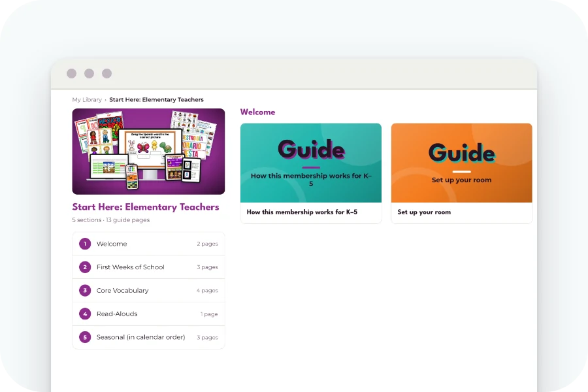Click the '4 pages' count text
Screen dimensions: 588x392
tap(207, 291)
